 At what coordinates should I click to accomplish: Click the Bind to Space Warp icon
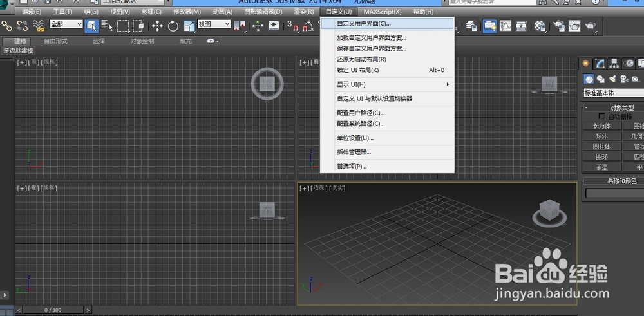[38, 26]
